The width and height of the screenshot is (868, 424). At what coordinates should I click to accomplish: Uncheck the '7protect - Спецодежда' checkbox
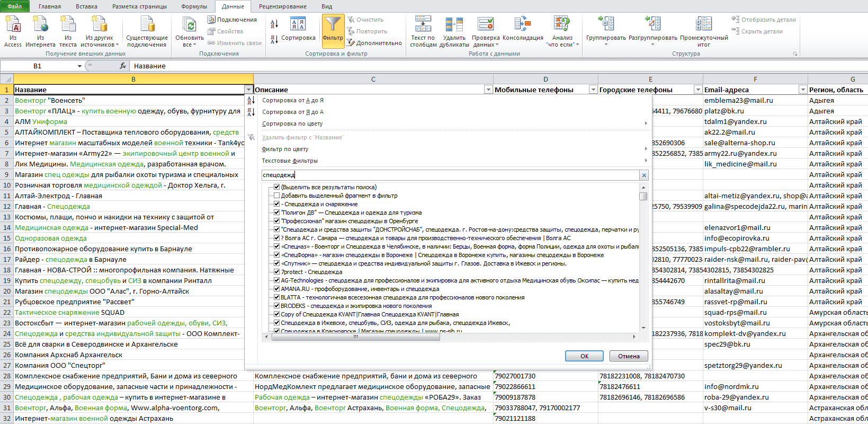point(276,272)
